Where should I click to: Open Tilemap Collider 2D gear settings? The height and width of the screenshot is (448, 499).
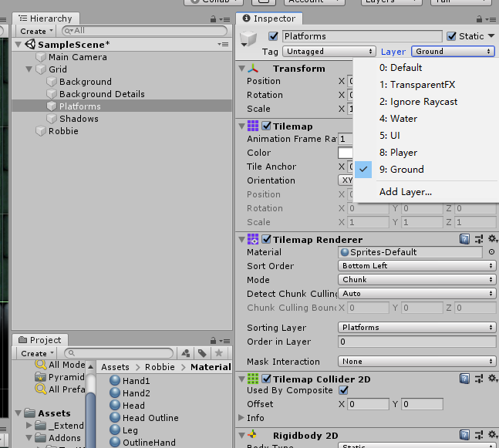click(x=493, y=379)
